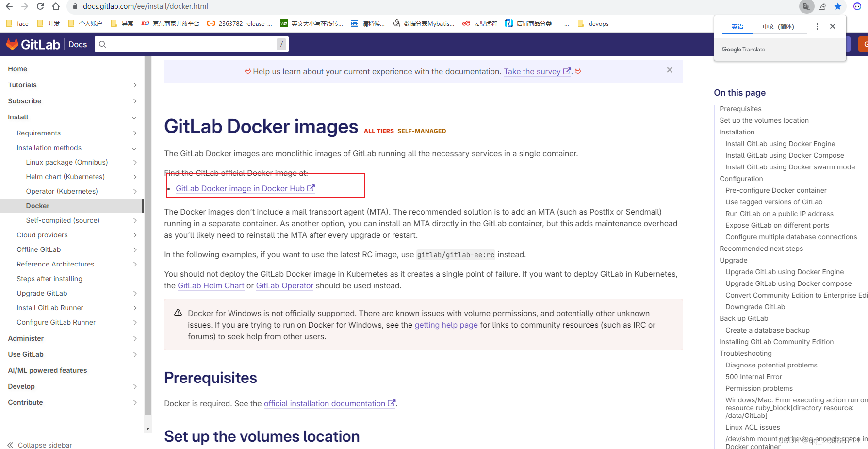
Task: Follow the GitLab Operator link
Action: click(285, 285)
